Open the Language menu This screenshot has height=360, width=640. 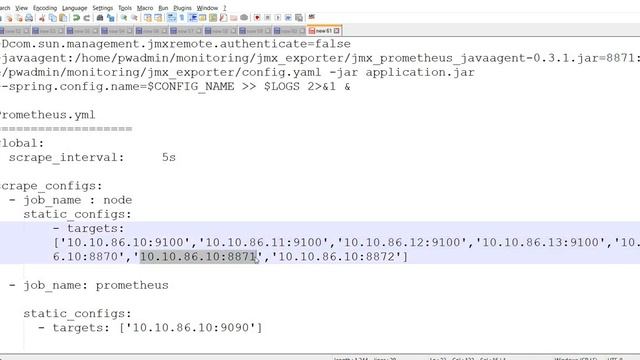click(74, 8)
